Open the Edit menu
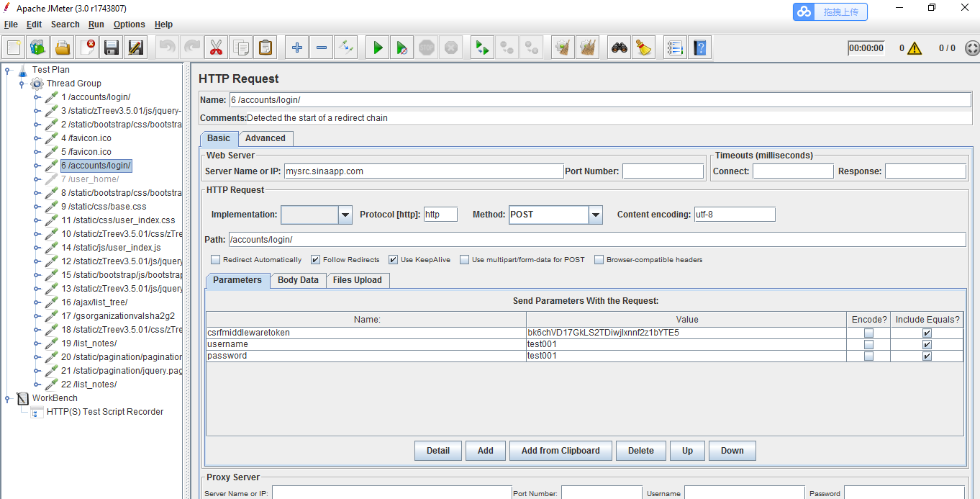Image resolution: width=980 pixels, height=499 pixels. (x=34, y=24)
